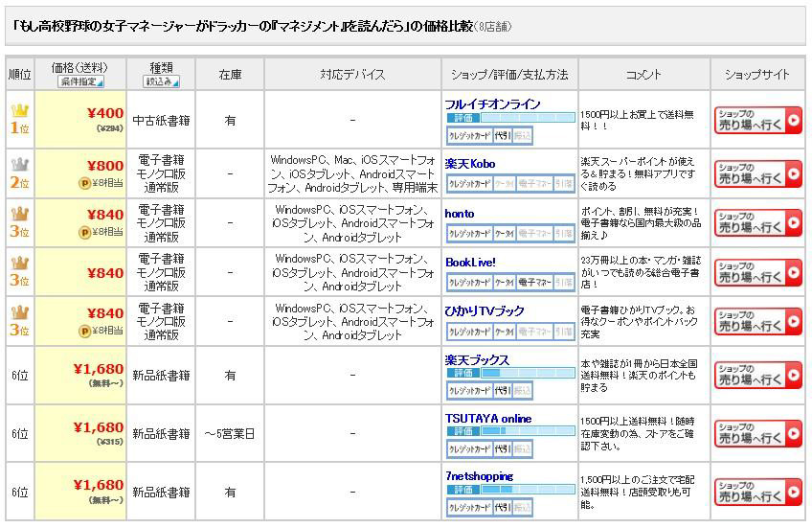This screenshot has width=812, height=528.
Task: Click the ケータイ payment badge for honto
Action: tap(505, 234)
